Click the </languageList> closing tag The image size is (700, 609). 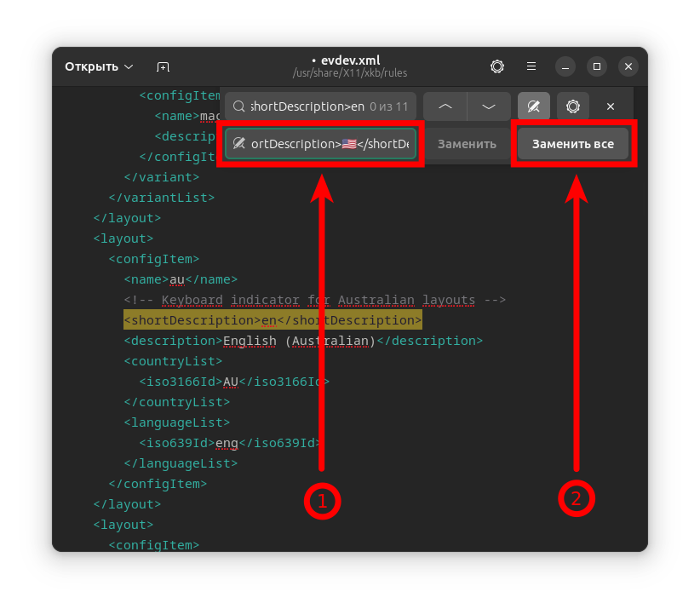181,463
